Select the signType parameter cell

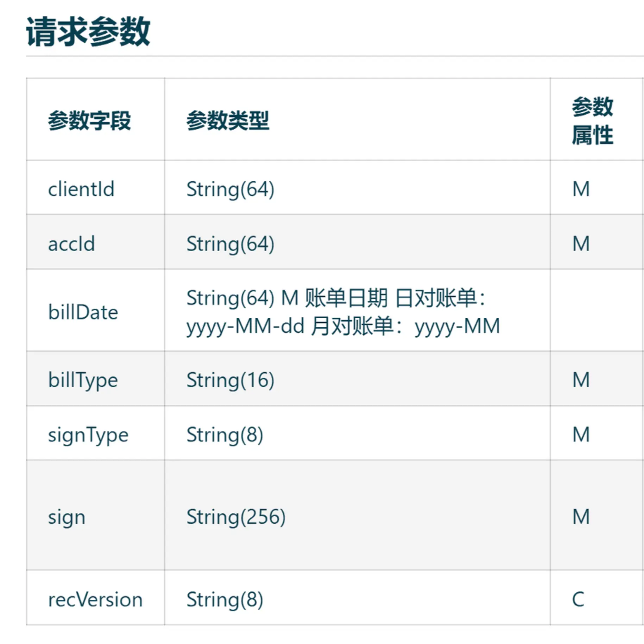coord(88,435)
